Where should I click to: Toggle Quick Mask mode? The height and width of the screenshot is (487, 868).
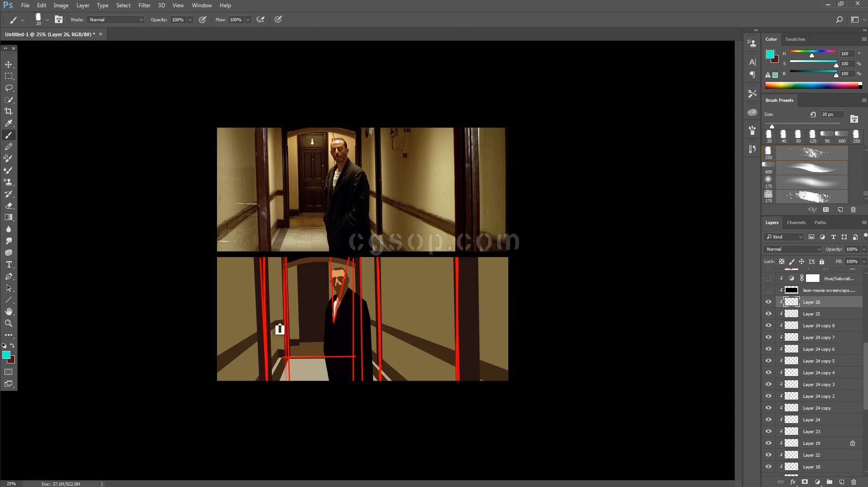[9, 372]
